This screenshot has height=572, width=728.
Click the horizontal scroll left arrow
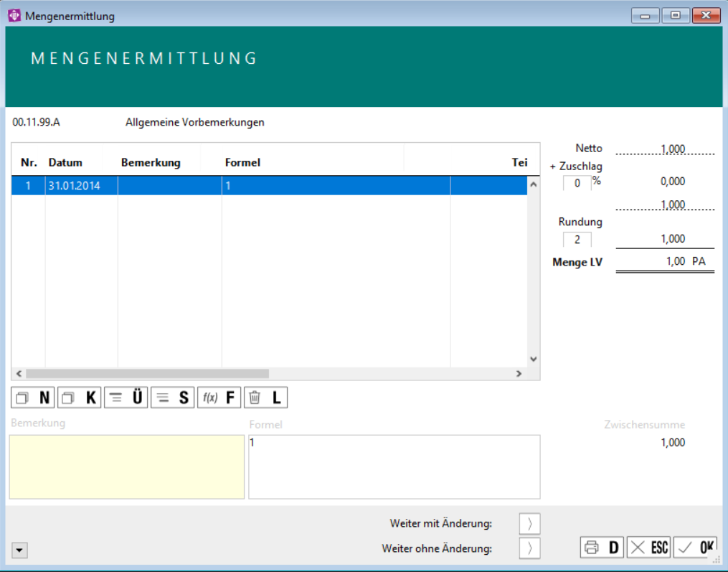(19, 374)
